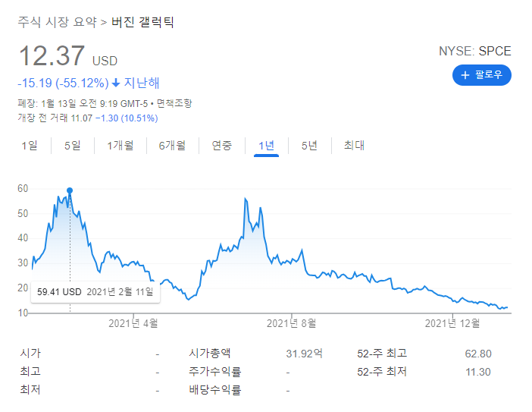Click the 52-주 최저 label
Viewport: 532px width, 412px height.
coord(382,372)
